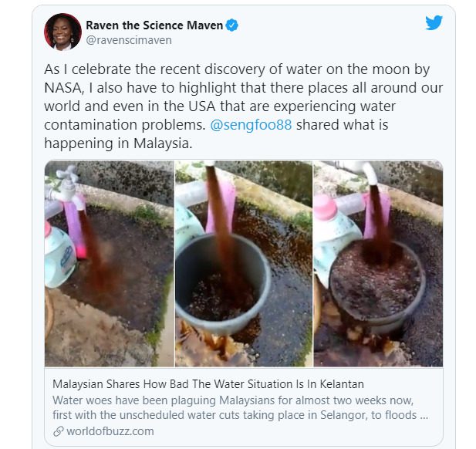Screen dimensions: 476x449
Task: Open Raven's profile picture avatar
Action: (62, 32)
